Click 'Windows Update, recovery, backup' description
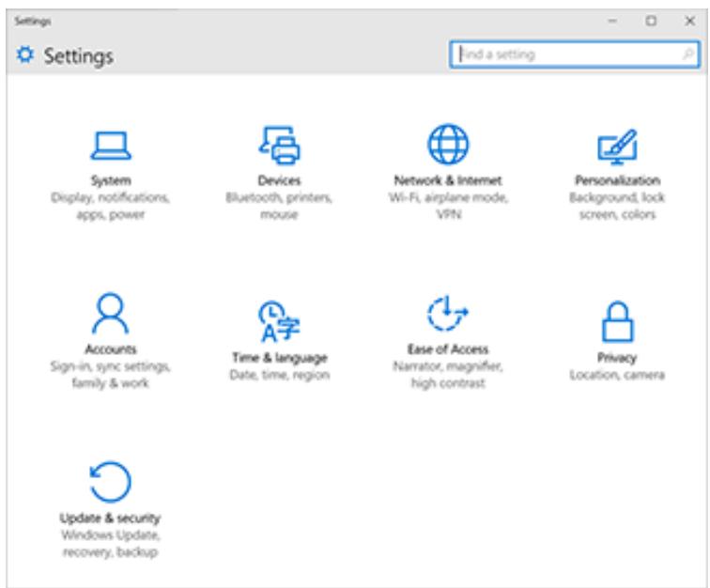 tap(111, 544)
